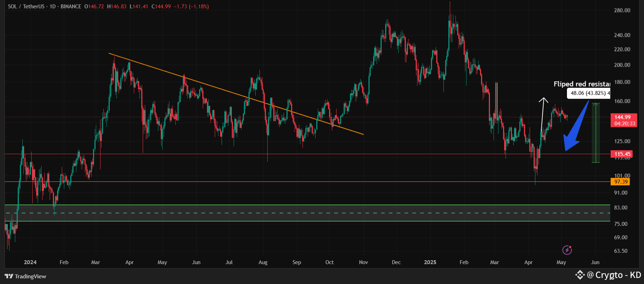Click the Aug label on time axis
The image size is (644, 284).
point(263,262)
